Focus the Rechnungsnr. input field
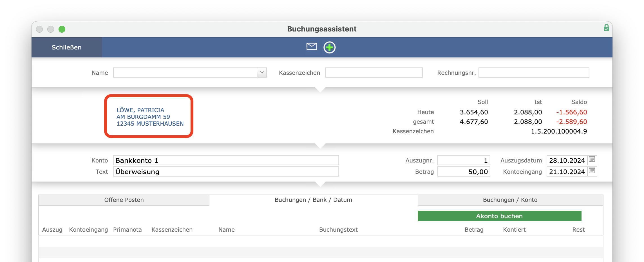The width and height of the screenshot is (644, 262). click(x=534, y=73)
